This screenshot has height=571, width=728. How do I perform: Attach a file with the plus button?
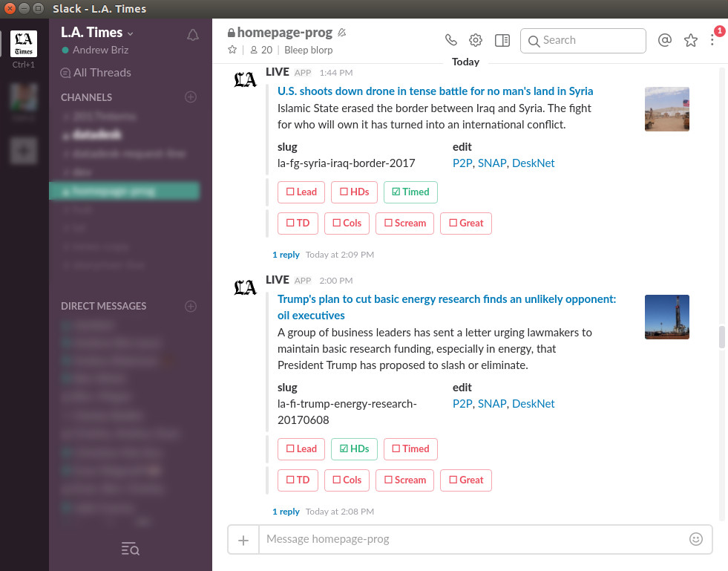click(x=243, y=540)
